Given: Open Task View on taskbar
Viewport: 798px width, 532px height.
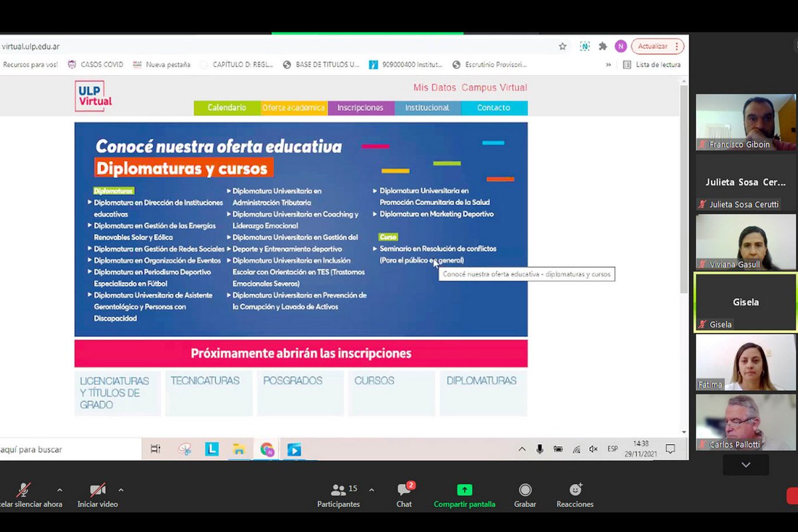Looking at the screenshot, I should click(x=156, y=450).
